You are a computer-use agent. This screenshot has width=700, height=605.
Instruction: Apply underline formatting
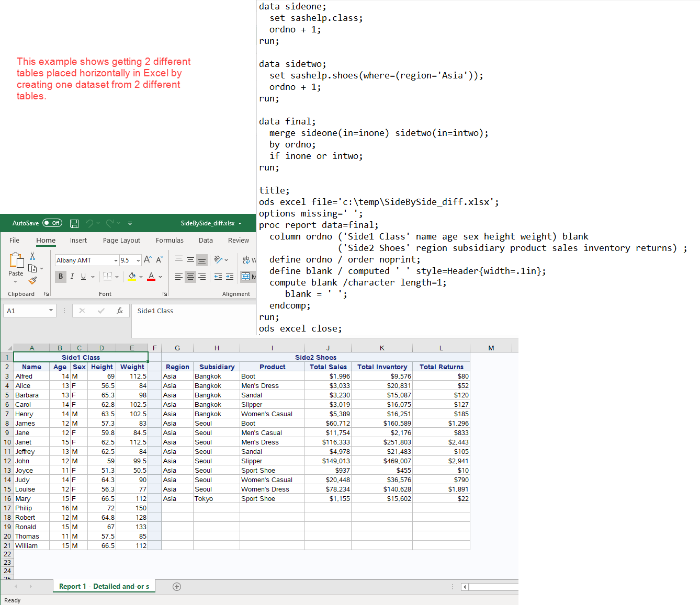(83, 276)
